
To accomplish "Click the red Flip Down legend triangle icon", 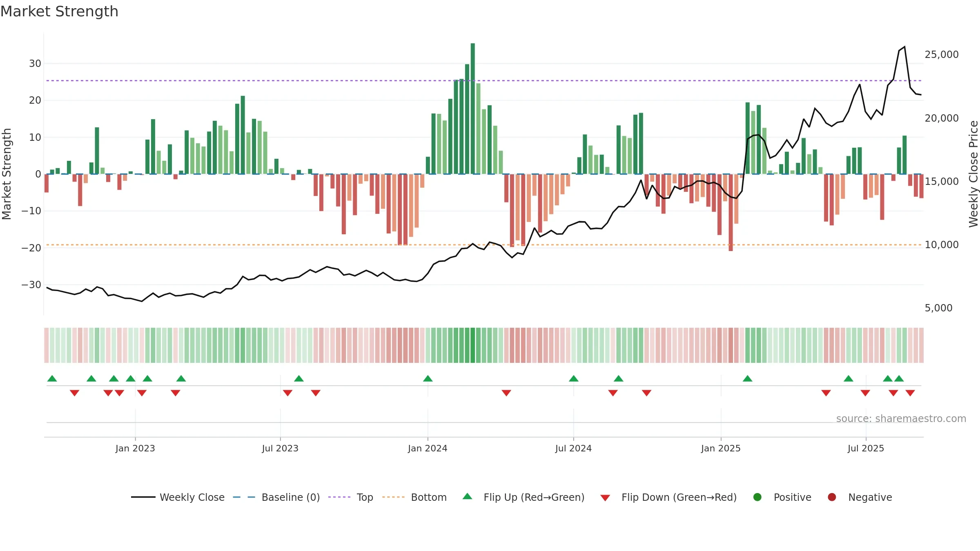I will tap(605, 498).
